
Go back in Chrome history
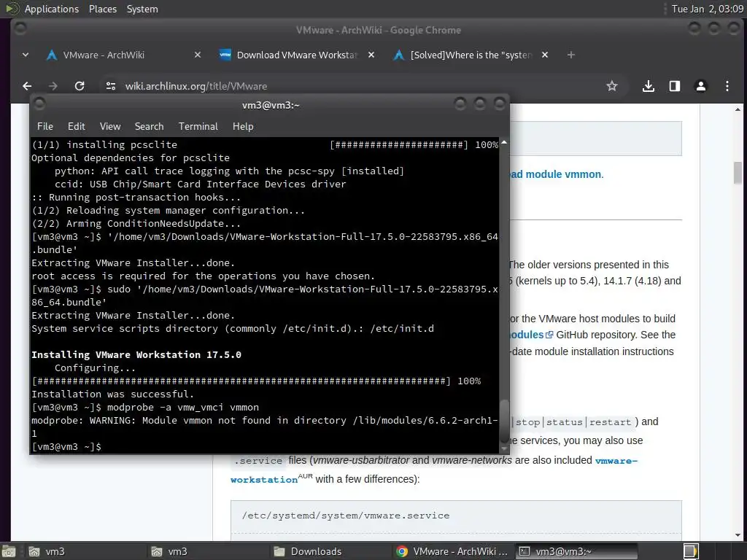(x=27, y=86)
